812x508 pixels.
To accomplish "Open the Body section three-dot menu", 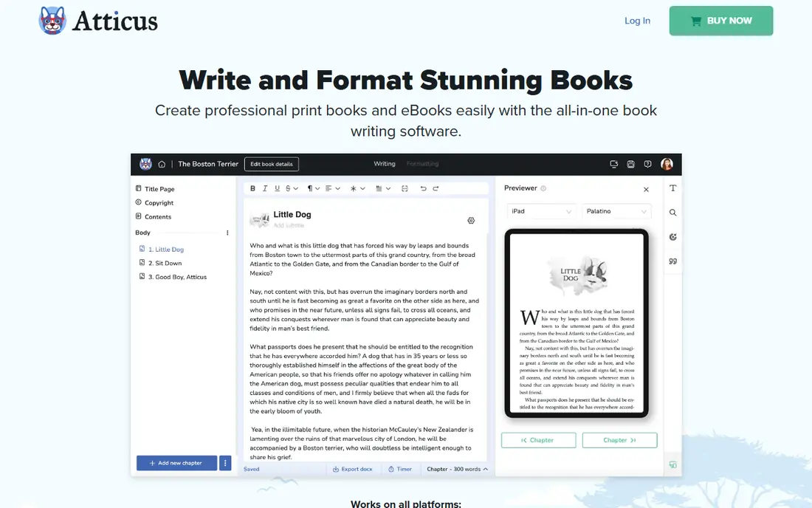I will tap(227, 233).
